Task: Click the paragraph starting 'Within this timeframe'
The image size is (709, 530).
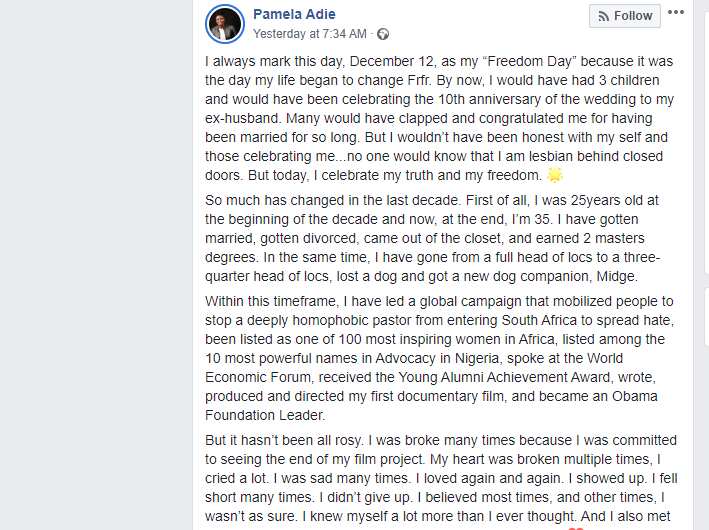Action: [x=440, y=358]
